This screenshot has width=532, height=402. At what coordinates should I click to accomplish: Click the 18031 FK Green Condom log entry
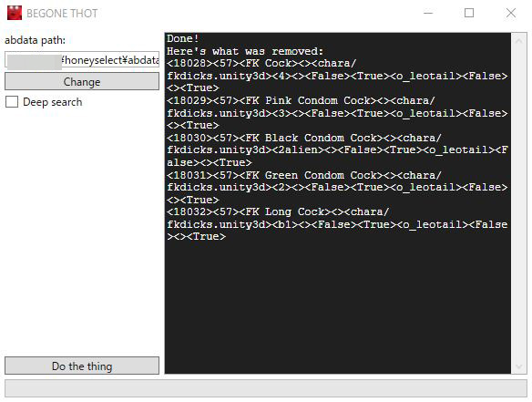[337, 188]
